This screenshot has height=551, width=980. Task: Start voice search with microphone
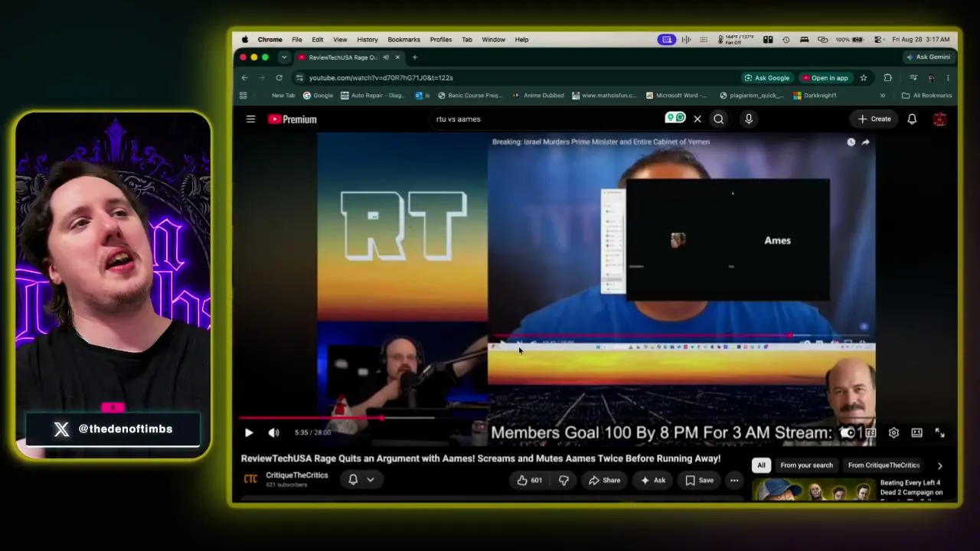click(x=749, y=119)
